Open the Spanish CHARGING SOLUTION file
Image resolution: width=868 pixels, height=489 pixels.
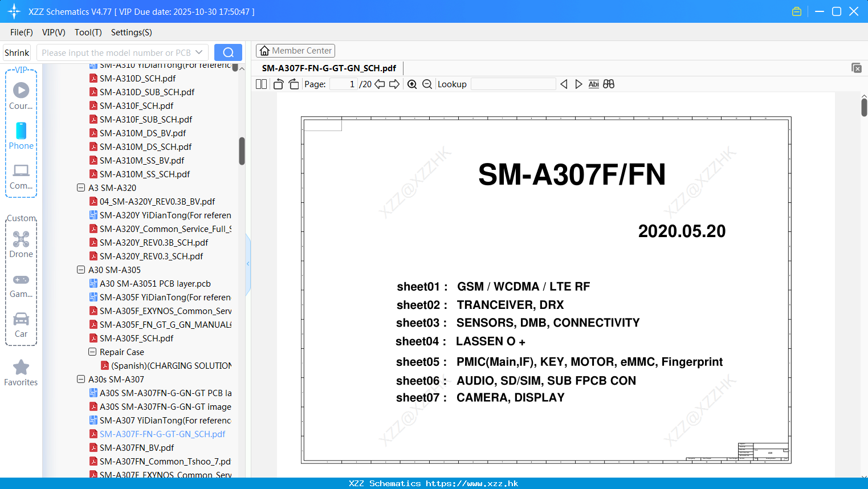[166, 365]
